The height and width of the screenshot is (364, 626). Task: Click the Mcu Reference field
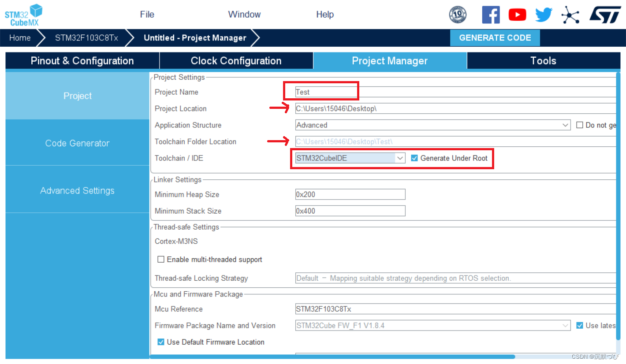coord(455,309)
